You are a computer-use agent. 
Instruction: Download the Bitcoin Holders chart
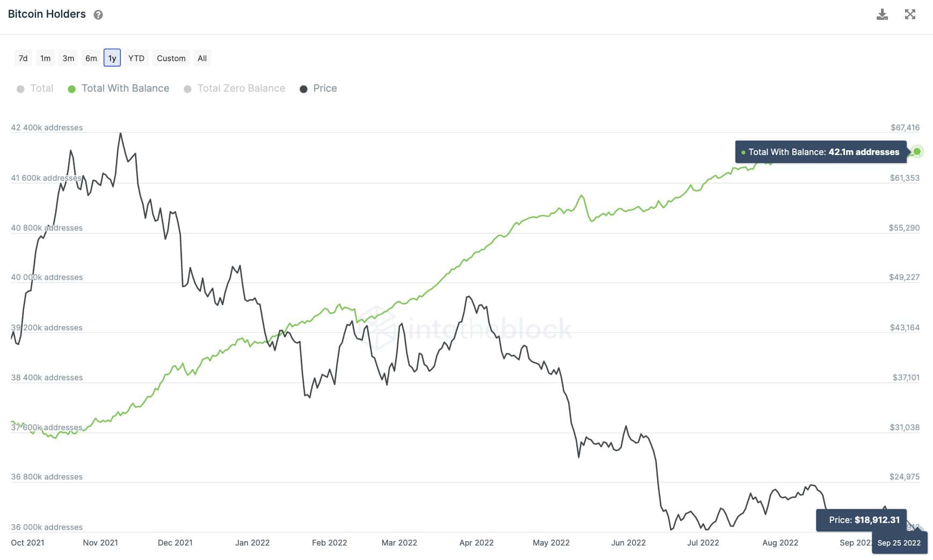coord(882,14)
